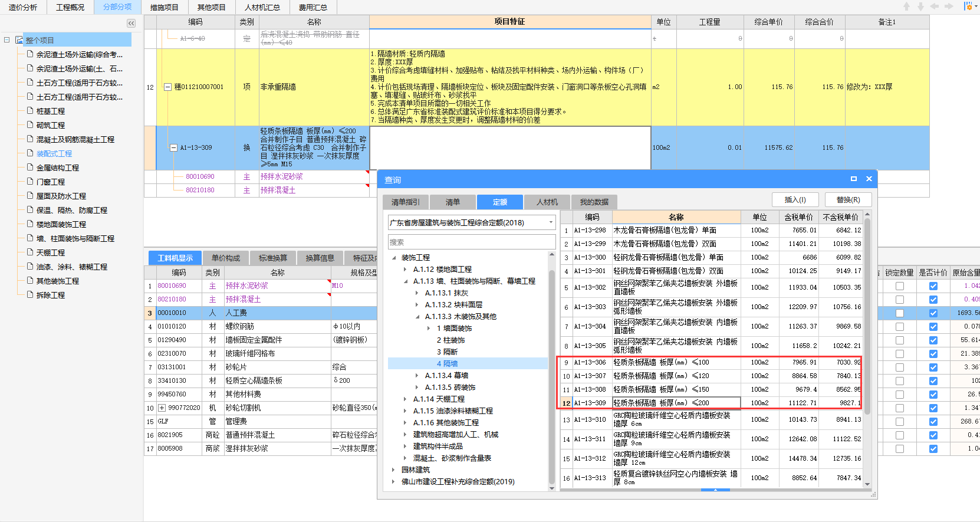Open the 人材机汇总 tab
Screen dimensions: 980x522
click(x=262, y=7)
